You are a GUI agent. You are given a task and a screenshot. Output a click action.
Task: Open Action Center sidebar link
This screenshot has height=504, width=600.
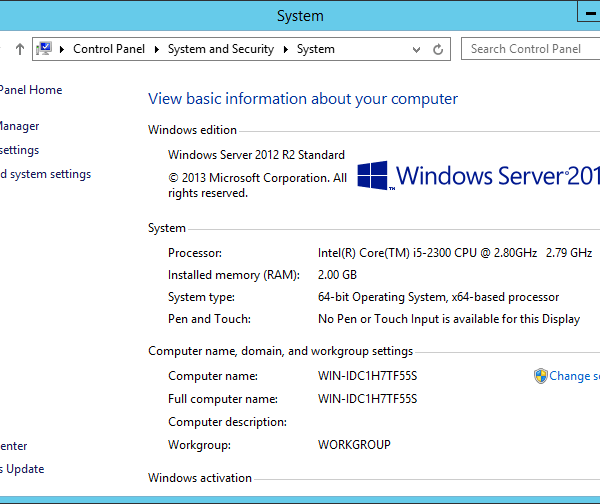[13, 446]
